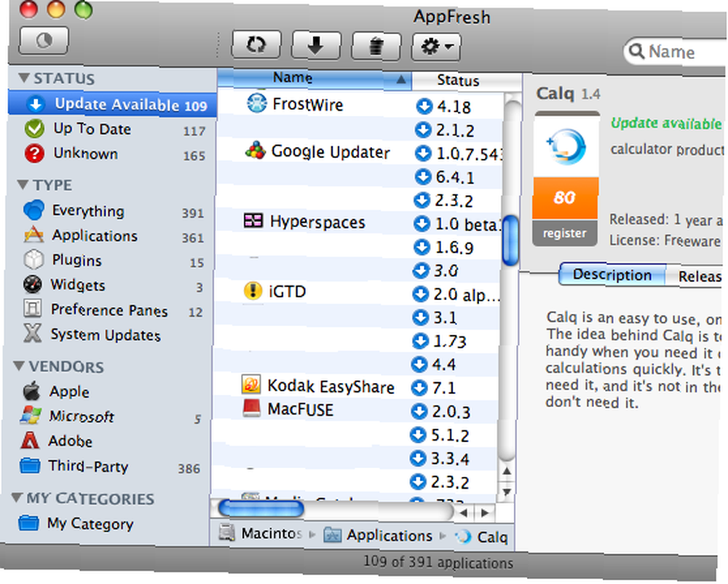Click the orange 80 rating badge
Screen dimensions: 728x584
565,198
